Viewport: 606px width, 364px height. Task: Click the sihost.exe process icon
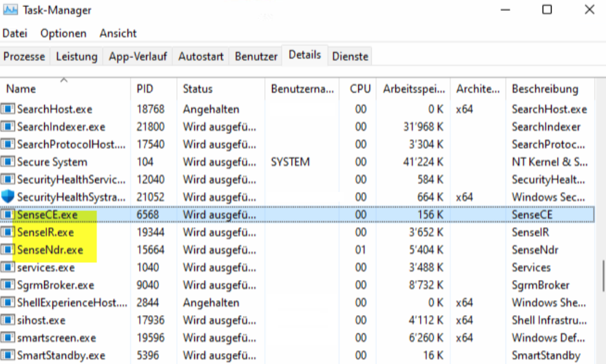8,320
